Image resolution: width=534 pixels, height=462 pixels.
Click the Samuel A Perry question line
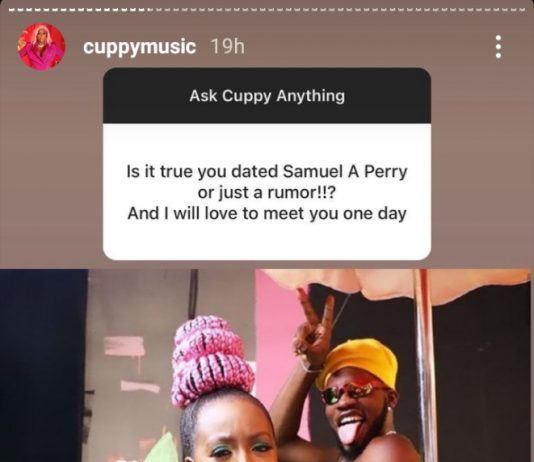[x=267, y=172]
